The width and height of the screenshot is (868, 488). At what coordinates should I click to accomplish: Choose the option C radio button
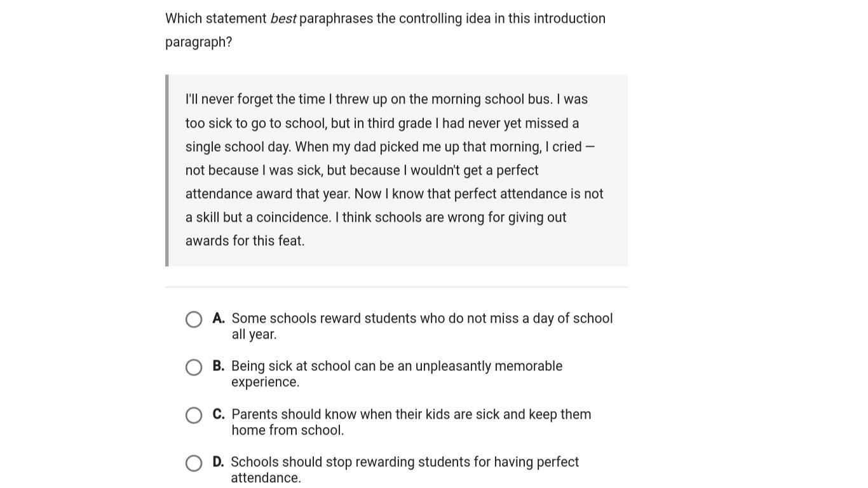point(194,415)
